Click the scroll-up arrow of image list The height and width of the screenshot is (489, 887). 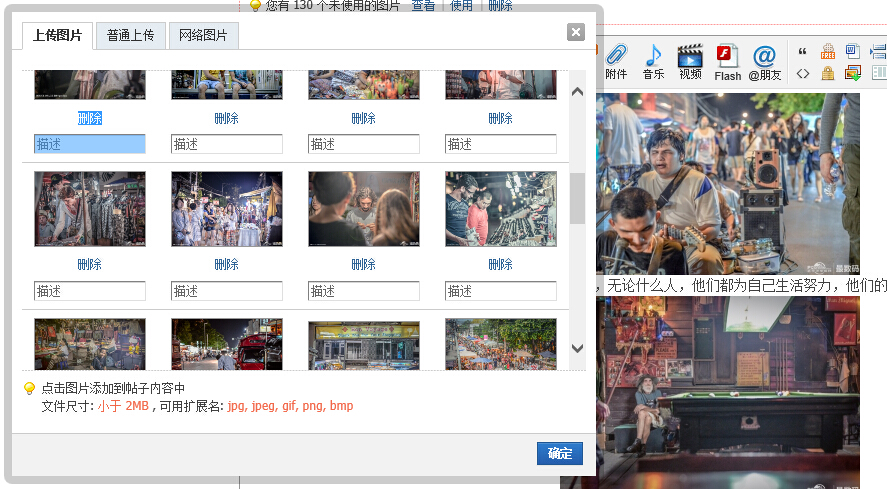coord(577,92)
